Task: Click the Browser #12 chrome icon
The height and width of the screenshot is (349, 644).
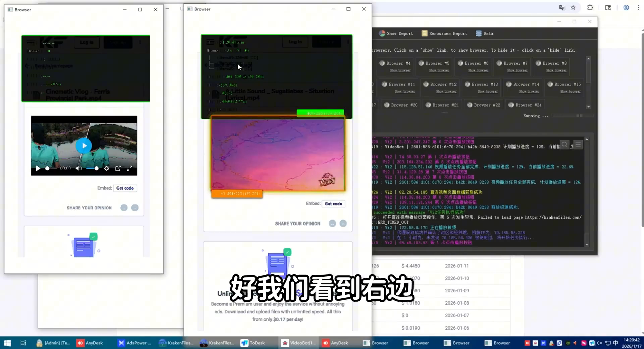Action: (426, 84)
